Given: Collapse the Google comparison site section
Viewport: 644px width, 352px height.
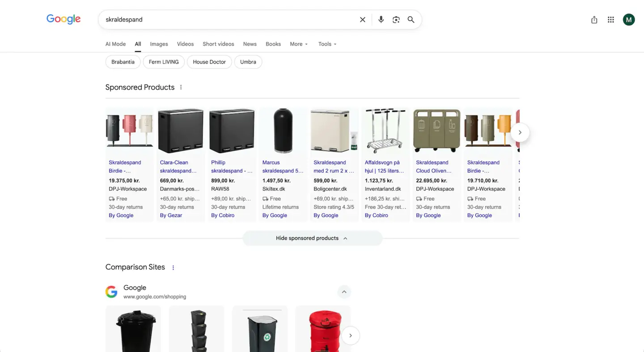Looking at the screenshot, I should coord(344,292).
